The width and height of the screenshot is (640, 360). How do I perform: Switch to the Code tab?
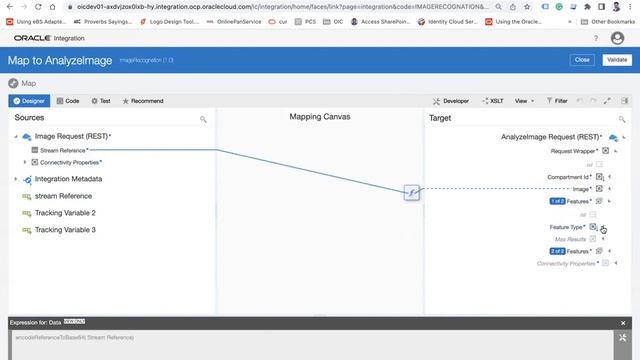(68, 101)
